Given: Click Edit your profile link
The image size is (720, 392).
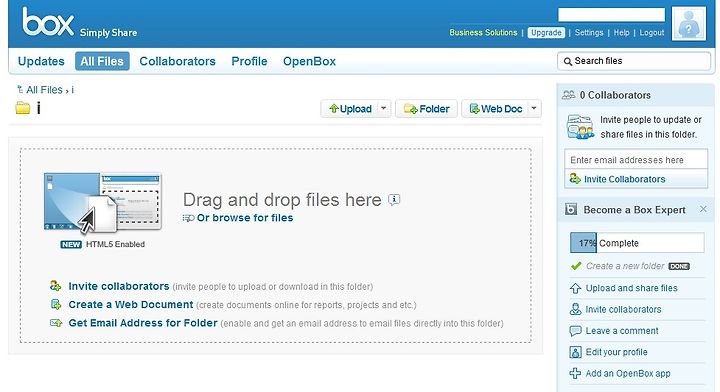Looking at the screenshot, I should tap(616, 352).
